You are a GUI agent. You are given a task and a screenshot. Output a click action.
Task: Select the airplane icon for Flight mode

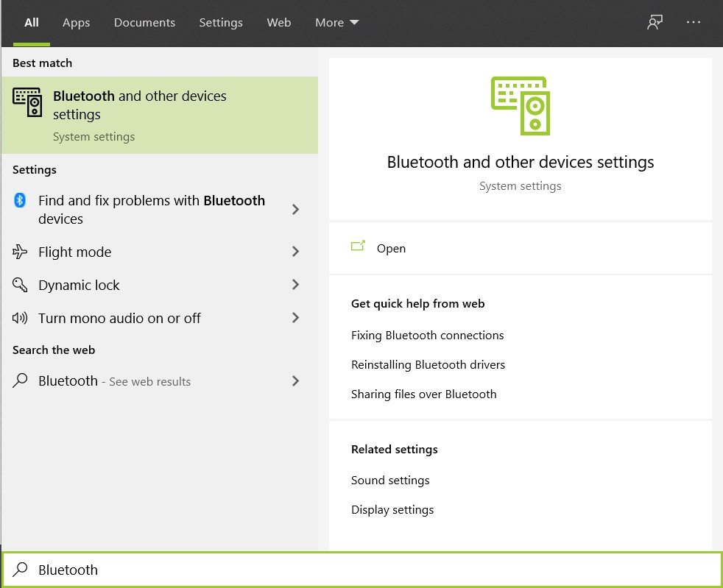click(18, 252)
